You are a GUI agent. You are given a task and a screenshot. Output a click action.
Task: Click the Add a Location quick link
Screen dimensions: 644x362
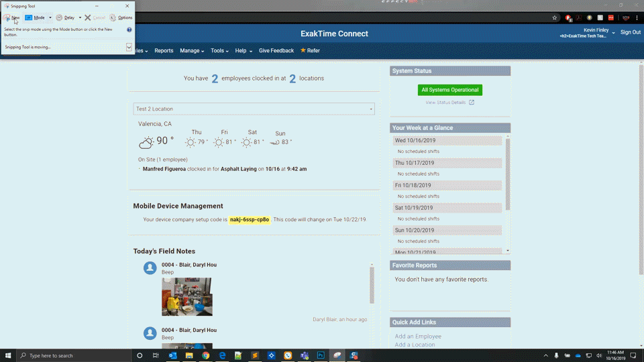point(415,345)
